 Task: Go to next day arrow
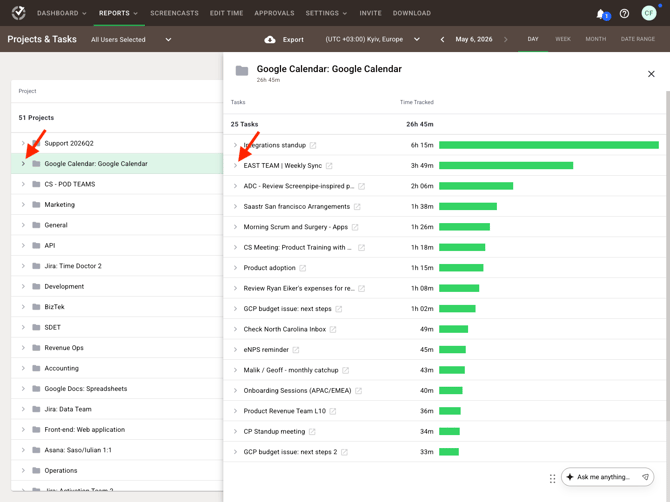pyautogui.click(x=506, y=39)
